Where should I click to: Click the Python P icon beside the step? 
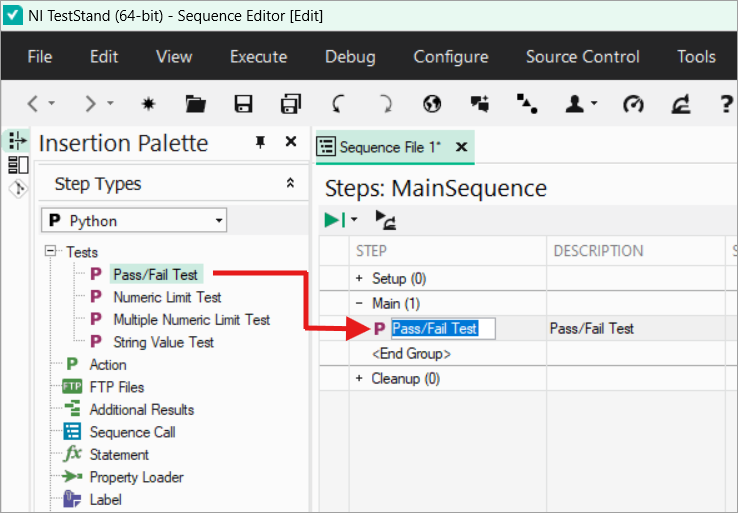coord(379,329)
